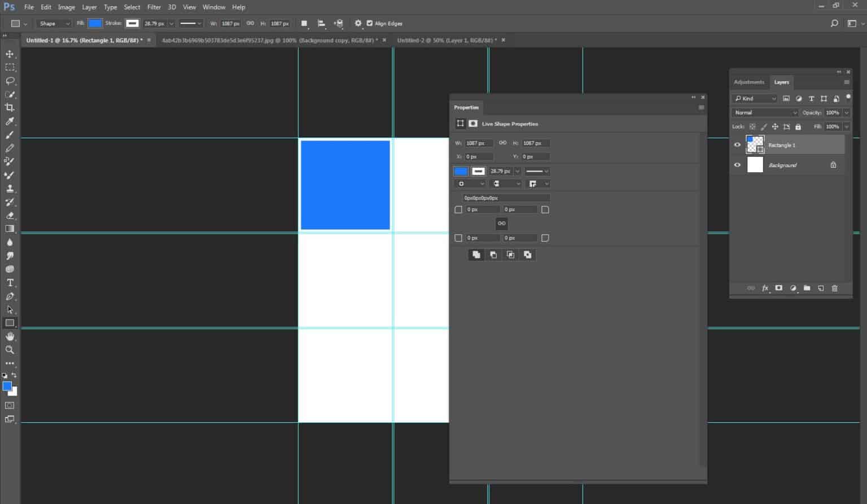Image resolution: width=867 pixels, height=504 pixels.
Task: Click the Masks button in Properties
Action: 473,124
